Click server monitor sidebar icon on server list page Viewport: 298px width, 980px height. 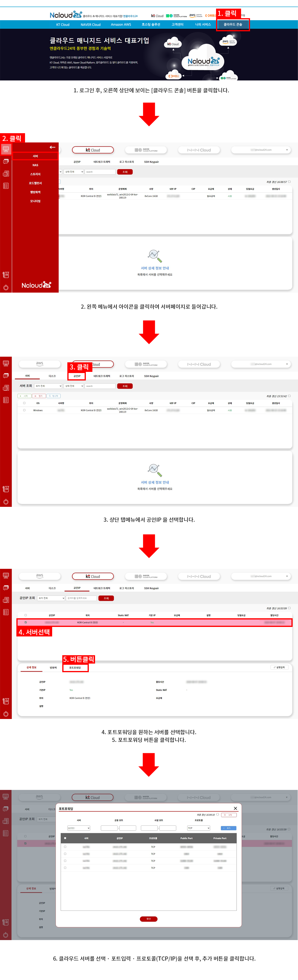(6, 363)
